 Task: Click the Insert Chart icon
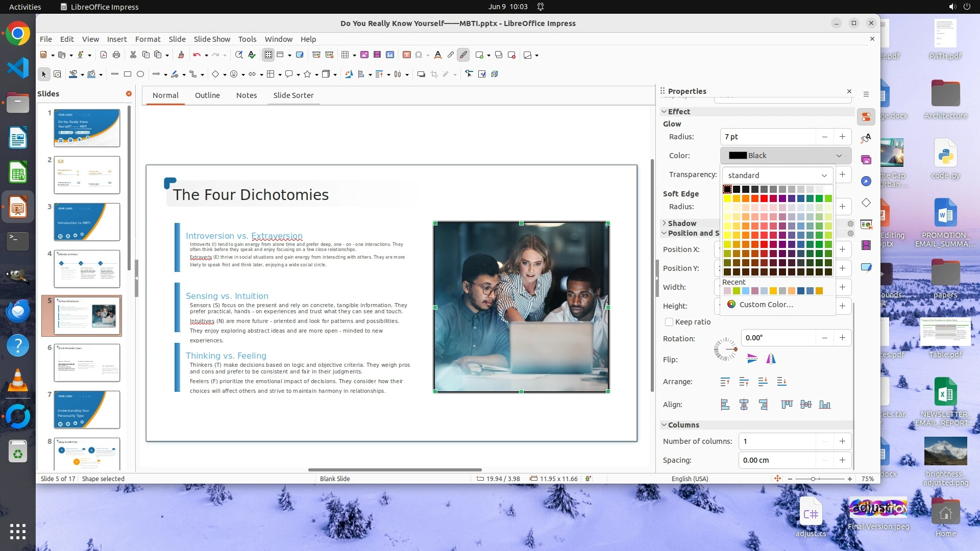[x=390, y=55]
